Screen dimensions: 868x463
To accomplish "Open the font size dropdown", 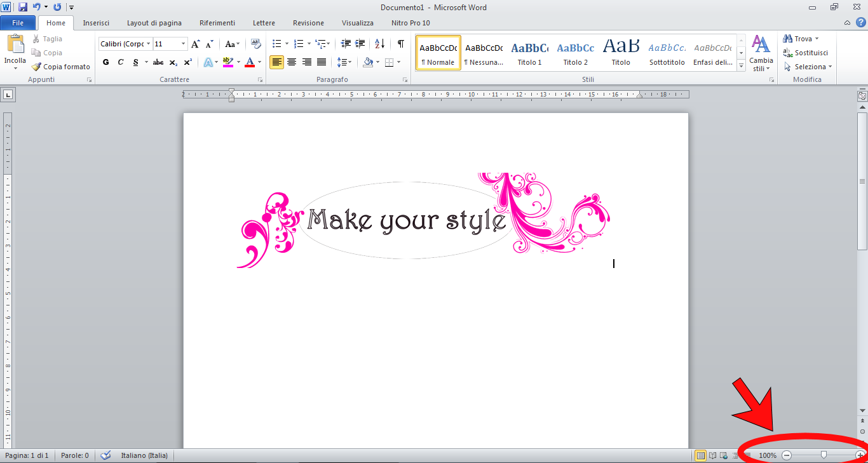I will [184, 44].
